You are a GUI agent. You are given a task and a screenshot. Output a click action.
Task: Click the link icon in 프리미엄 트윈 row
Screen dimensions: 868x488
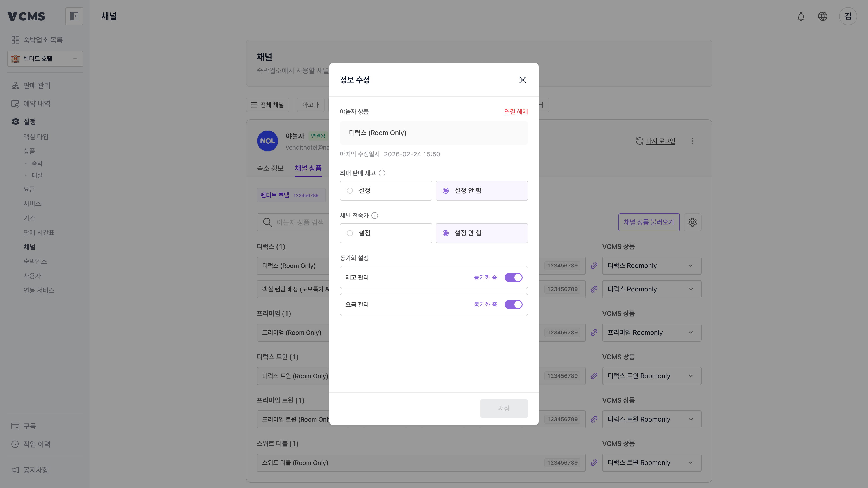(594, 419)
